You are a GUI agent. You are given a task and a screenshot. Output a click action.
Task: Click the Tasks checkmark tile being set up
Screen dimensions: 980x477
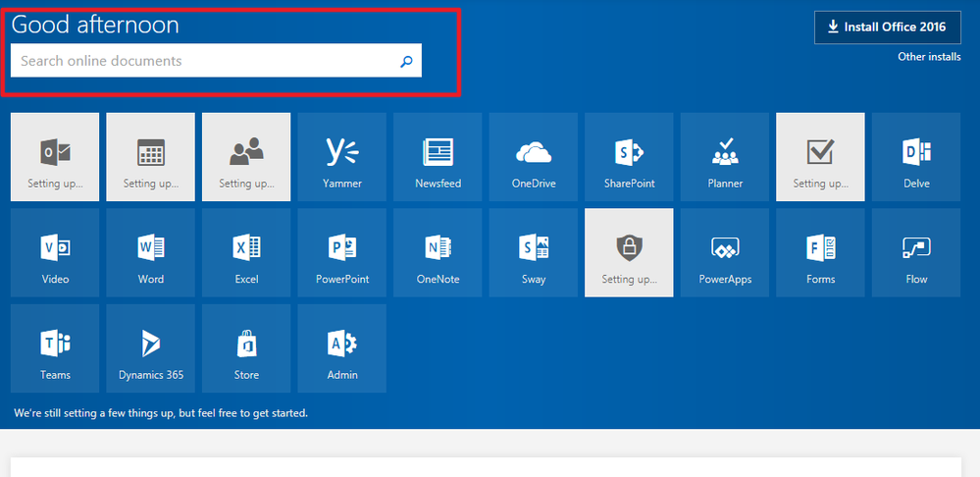coord(821,157)
